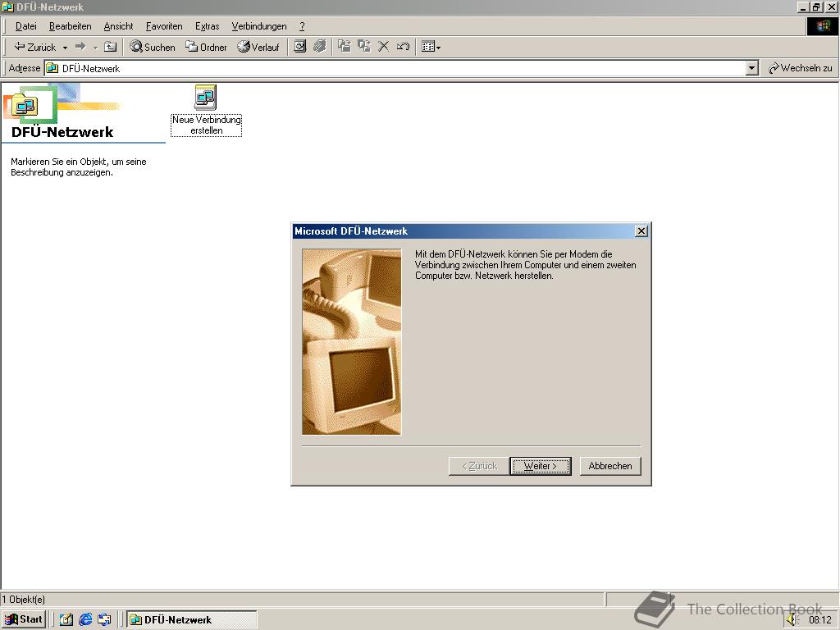The width and height of the screenshot is (840, 630).
Task: Click the Delete X toolbar icon
Action: [x=384, y=47]
